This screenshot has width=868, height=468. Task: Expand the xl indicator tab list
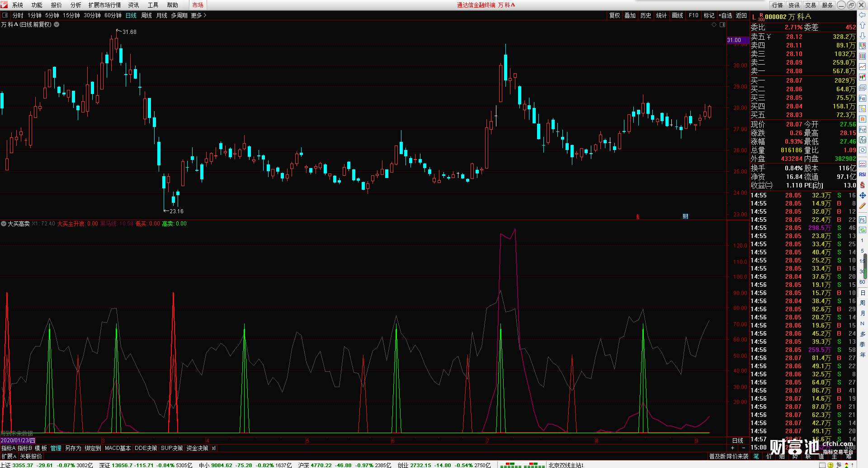pyautogui.click(x=213, y=448)
